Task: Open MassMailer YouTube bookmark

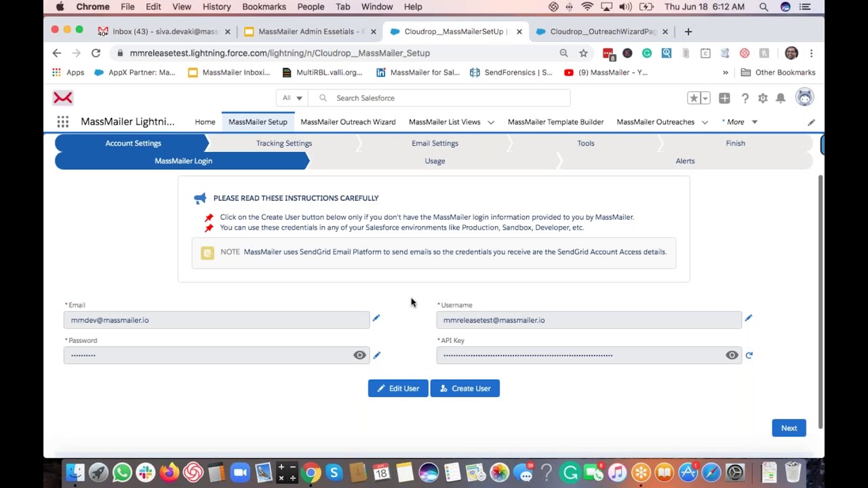Action: click(606, 73)
